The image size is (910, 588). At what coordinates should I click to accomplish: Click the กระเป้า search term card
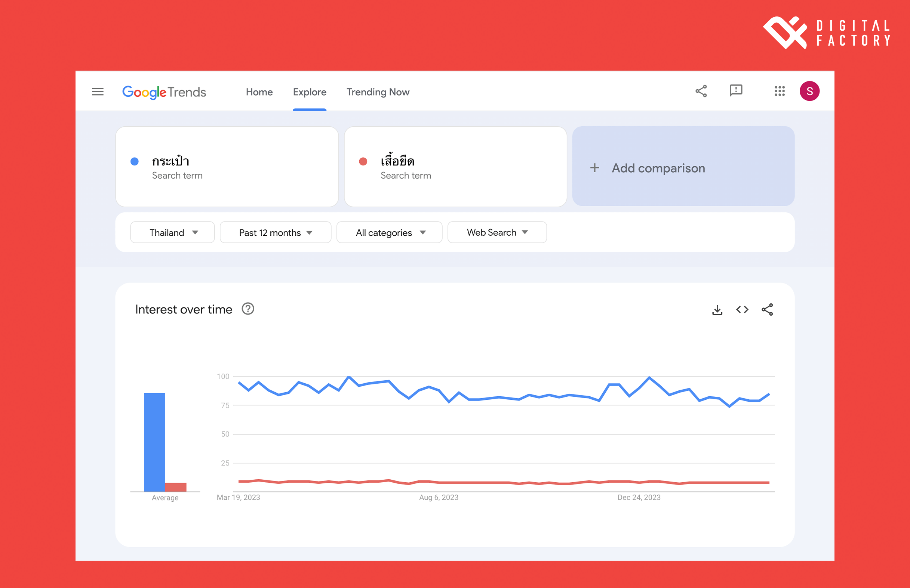[227, 167]
